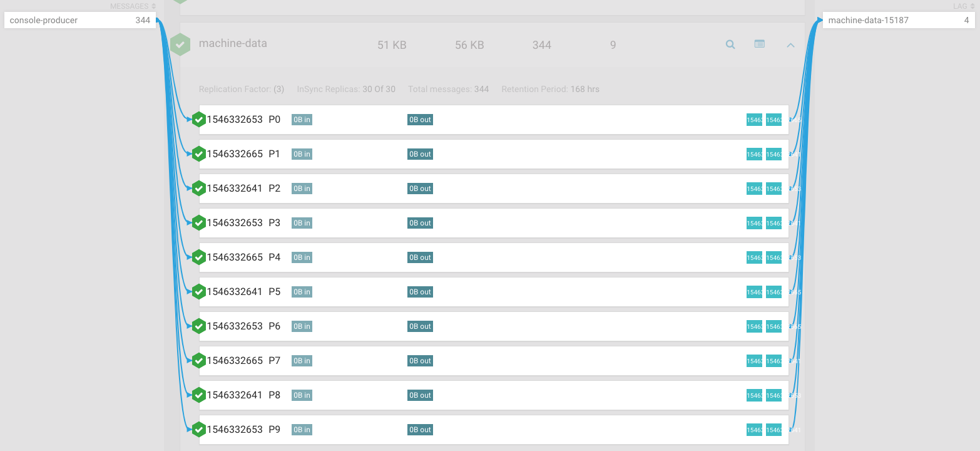
Task: Click the green check hexagon for partition P0
Action: click(199, 119)
